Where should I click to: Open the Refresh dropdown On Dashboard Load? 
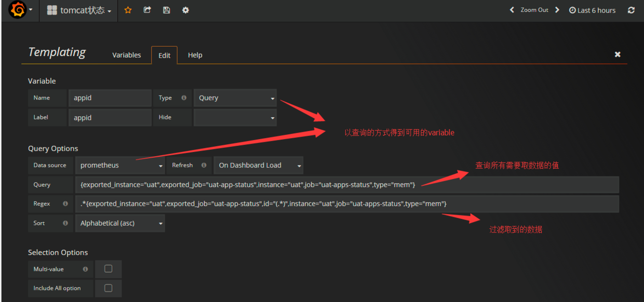(258, 165)
